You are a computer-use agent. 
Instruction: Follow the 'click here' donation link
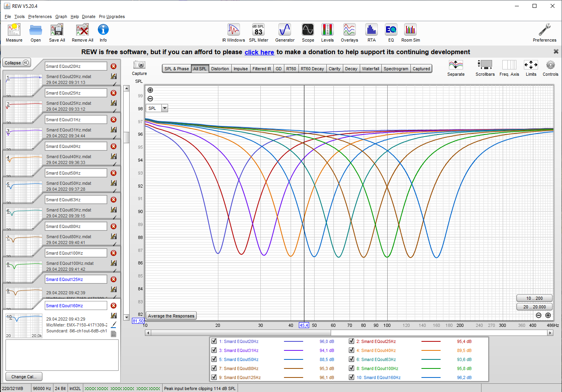coord(259,52)
